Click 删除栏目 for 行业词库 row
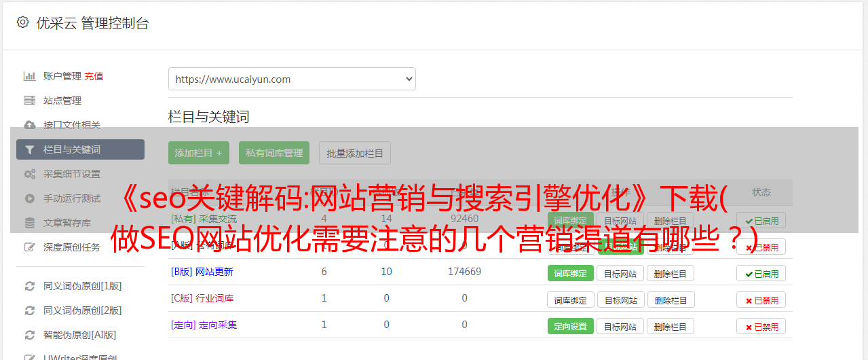Viewport: 868px width, 360px height. (671, 300)
